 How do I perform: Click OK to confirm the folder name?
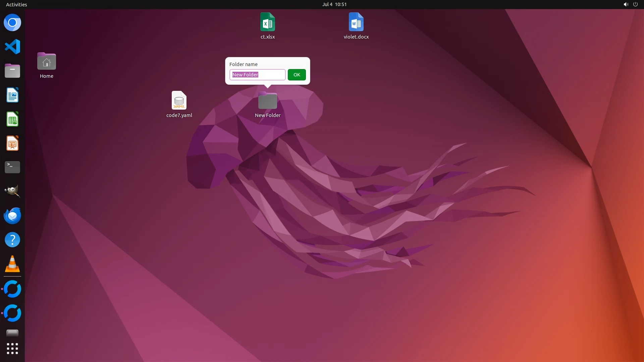pyautogui.click(x=297, y=75)
